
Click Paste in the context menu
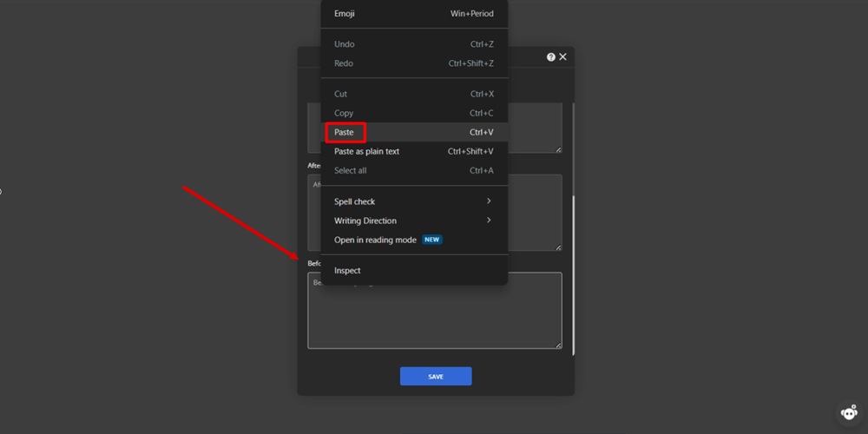coord(414,132)
